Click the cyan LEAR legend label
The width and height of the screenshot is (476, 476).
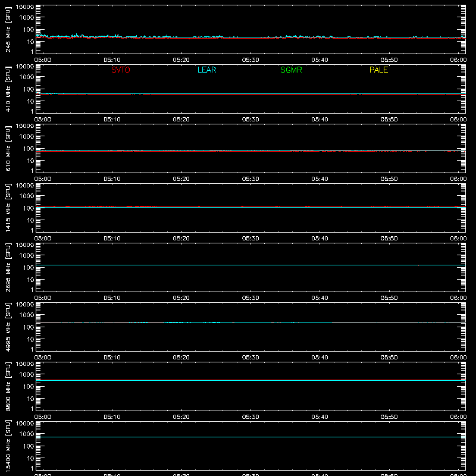point(206,70)
